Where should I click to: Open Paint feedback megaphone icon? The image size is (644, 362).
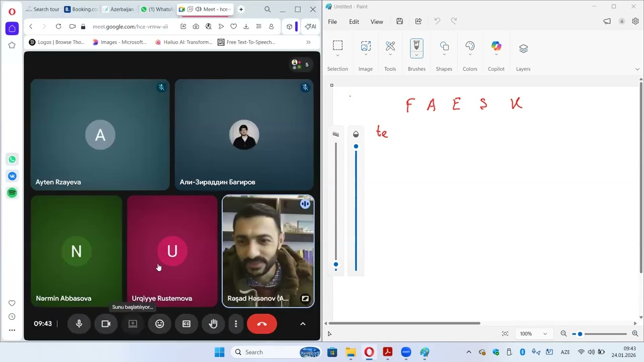coord(607,21)
